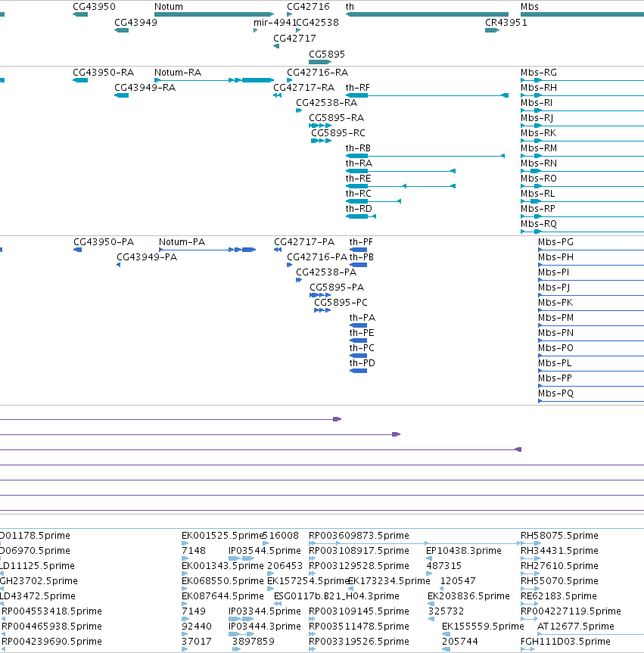Click the CG5895 gene bar glyph
Viewport: 644px width, 653px height.
tap(320, 62)
